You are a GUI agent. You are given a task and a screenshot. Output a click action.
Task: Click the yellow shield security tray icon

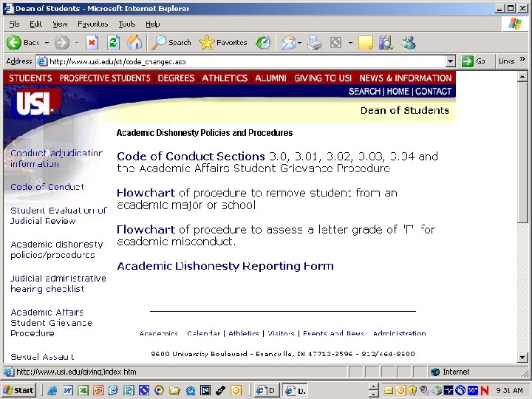click(x=412, y=391)
